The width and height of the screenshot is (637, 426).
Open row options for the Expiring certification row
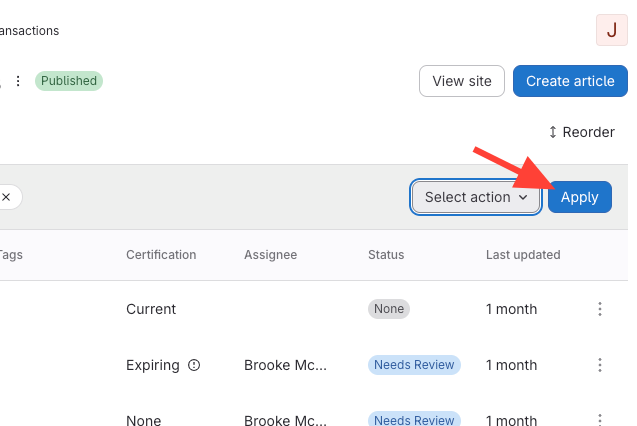[600, 365]
